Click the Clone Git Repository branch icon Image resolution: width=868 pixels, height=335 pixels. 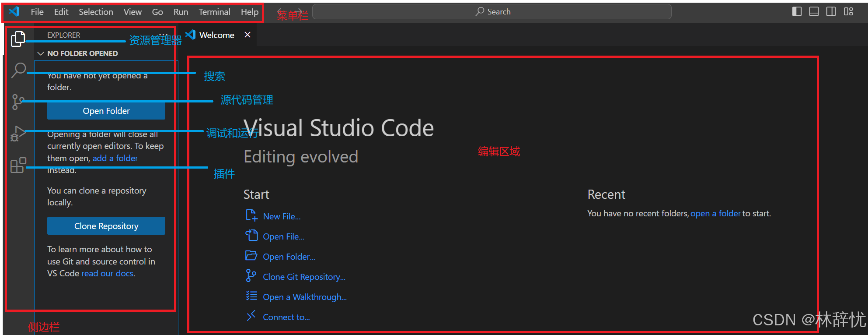click(251, 275)
